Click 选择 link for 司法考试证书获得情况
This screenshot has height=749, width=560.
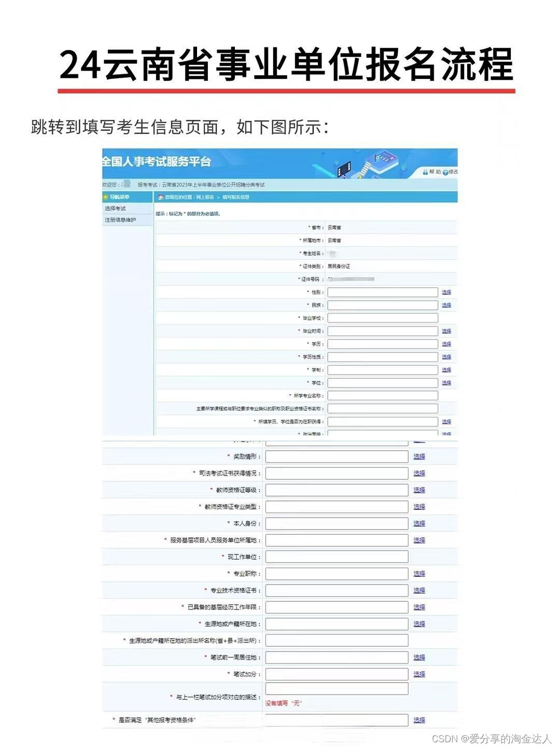coord(419,473)
